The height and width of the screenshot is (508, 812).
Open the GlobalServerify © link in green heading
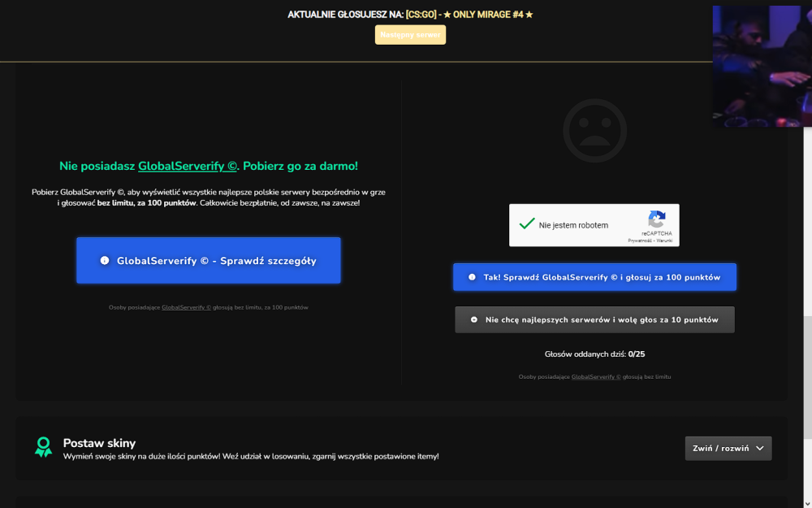pos(188,166)
